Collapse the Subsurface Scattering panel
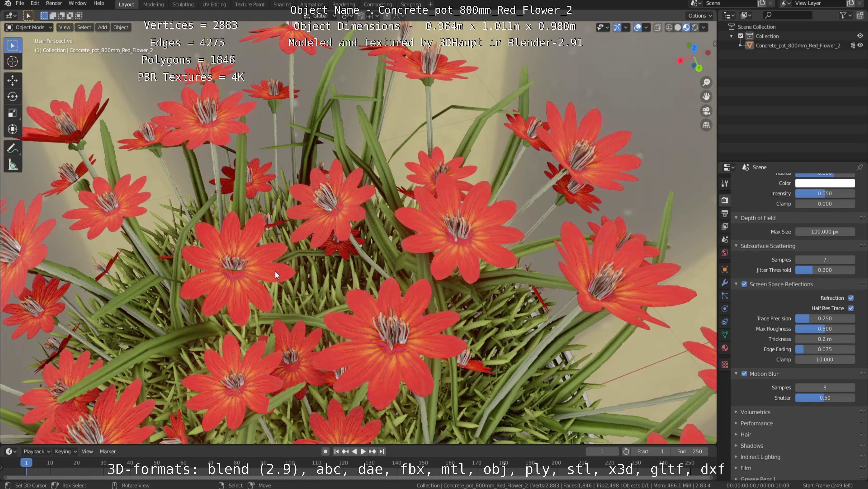 [x=736, y=246]
